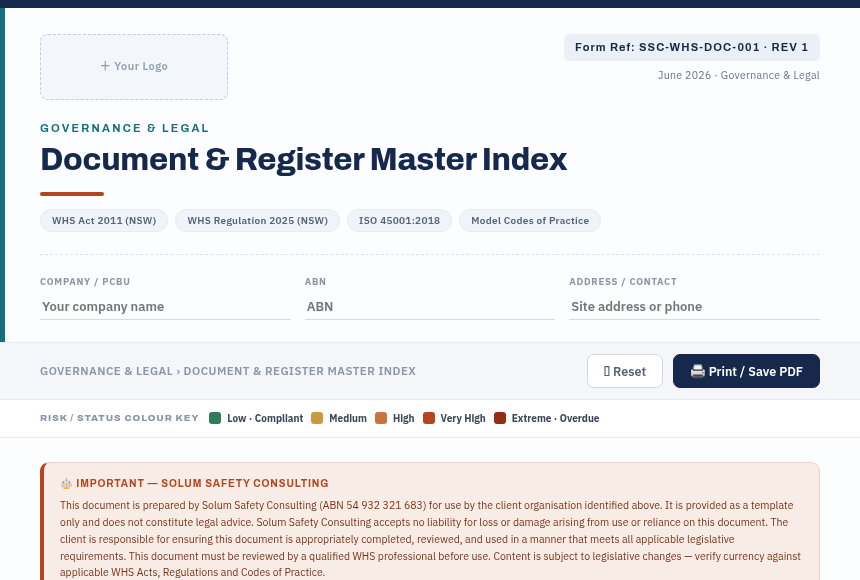The image size is (860, 580).
Task: Click the yellow Medium swatch
Action: [x=317, y=418]
